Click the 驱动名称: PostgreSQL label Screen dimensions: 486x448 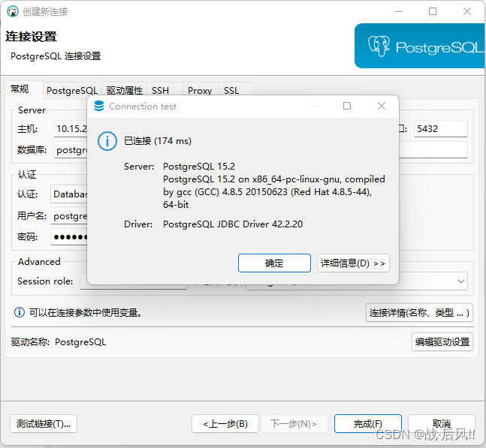click(x=59, y=341)
